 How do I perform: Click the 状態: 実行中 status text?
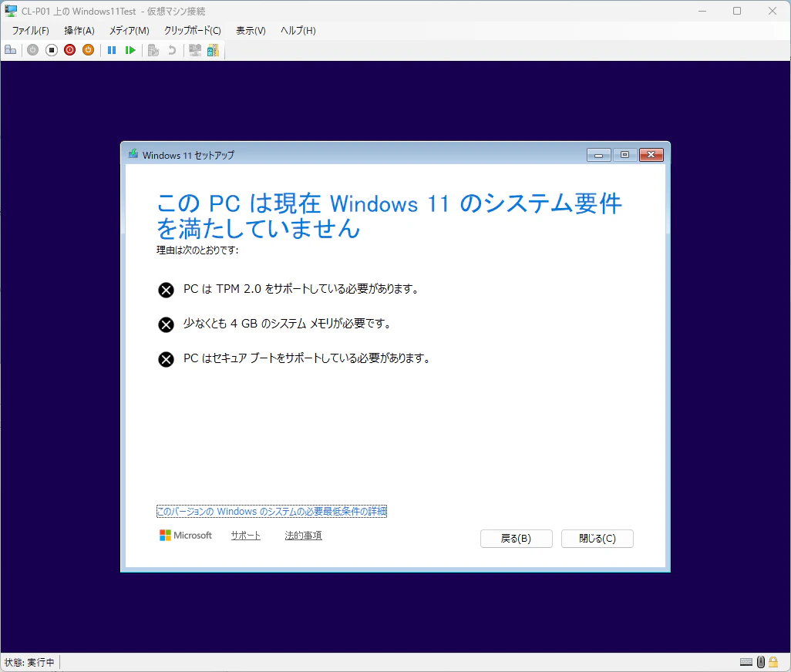29,662
